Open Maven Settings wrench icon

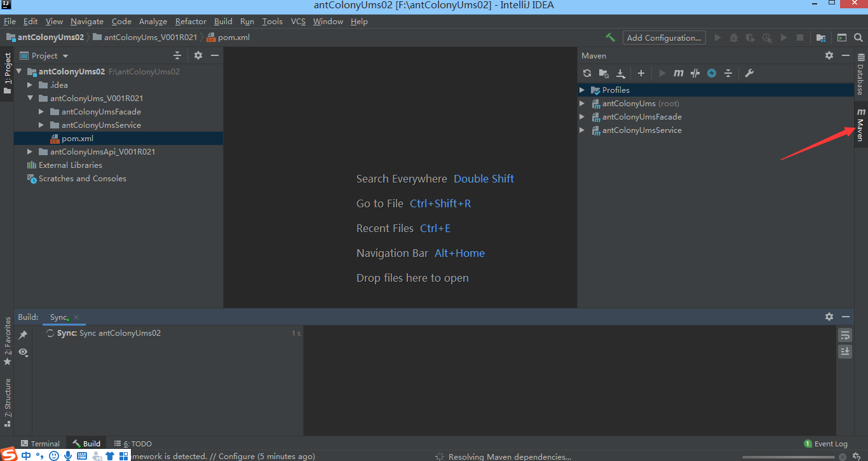[x=749, y=73]
